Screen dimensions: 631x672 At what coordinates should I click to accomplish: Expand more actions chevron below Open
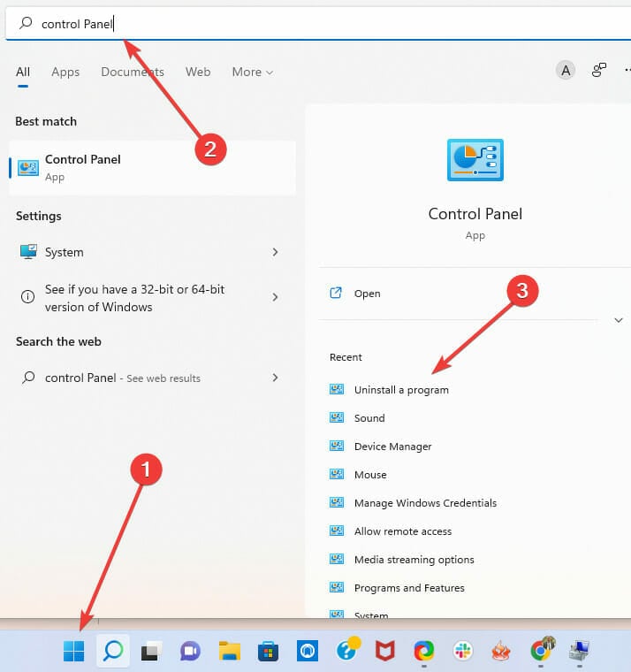[x=618, y=320]
